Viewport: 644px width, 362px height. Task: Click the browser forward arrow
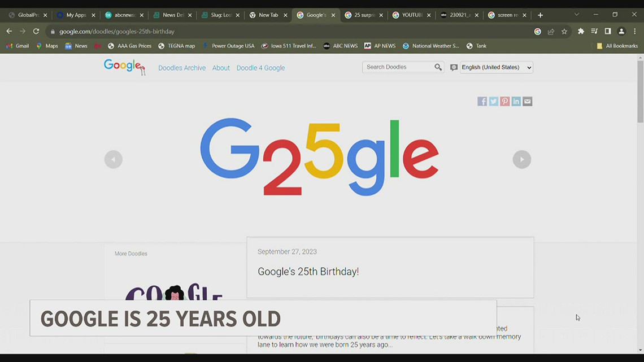tap(23, 31)
